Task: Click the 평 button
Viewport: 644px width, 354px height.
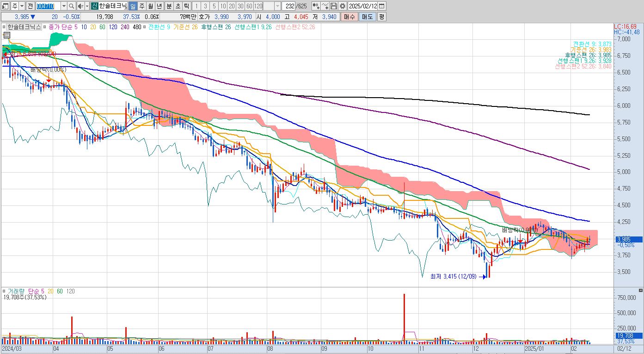Action: 381,17
